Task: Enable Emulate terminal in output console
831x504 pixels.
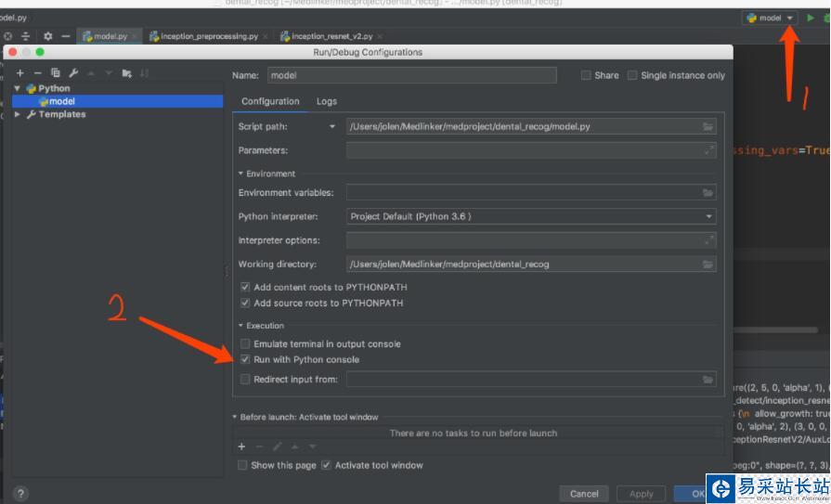Action: pos(245,344)
